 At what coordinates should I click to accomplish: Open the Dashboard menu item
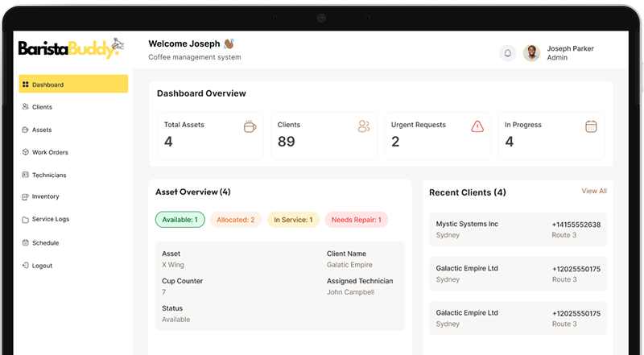coord(73,84)
